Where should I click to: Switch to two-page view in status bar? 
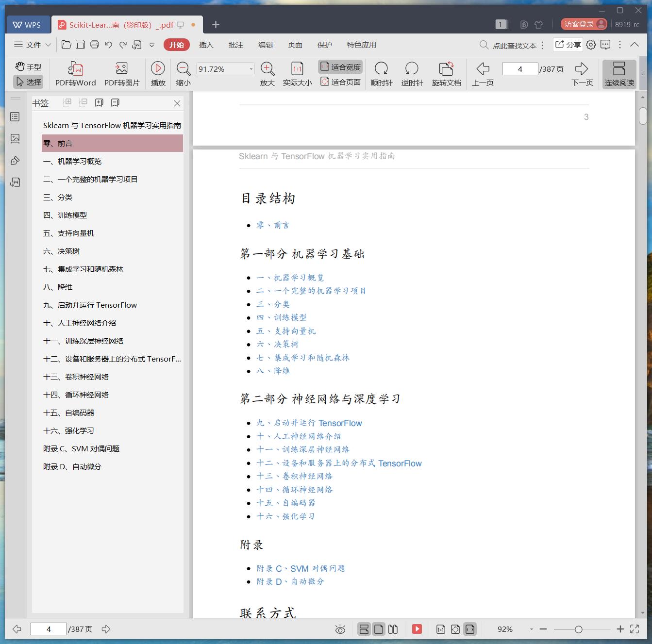pos(393,629)
